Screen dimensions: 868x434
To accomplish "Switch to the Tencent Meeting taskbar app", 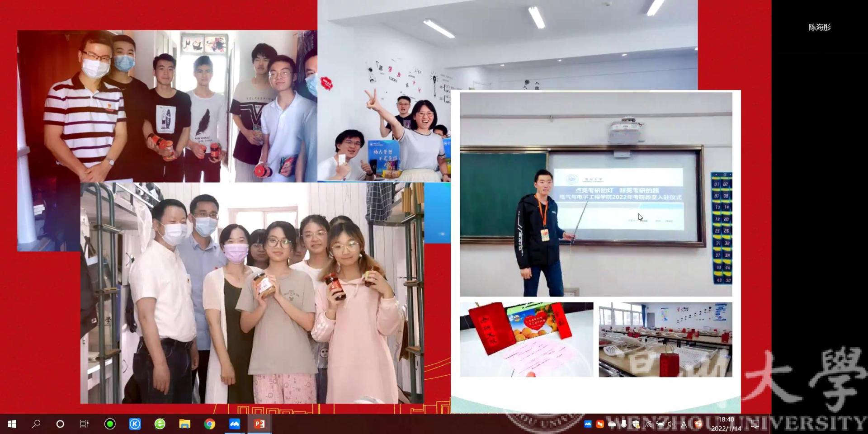I will coord(234,424).
